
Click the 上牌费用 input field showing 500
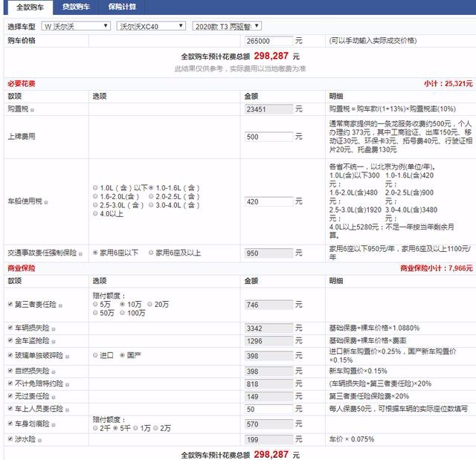(x=268, y=137)
